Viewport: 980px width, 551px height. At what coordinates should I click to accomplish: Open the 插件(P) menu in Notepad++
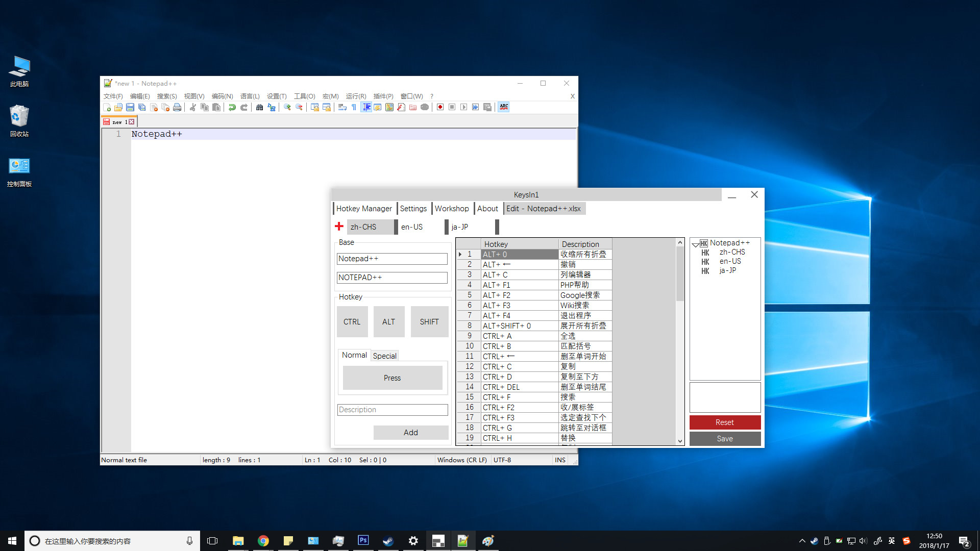383,96
